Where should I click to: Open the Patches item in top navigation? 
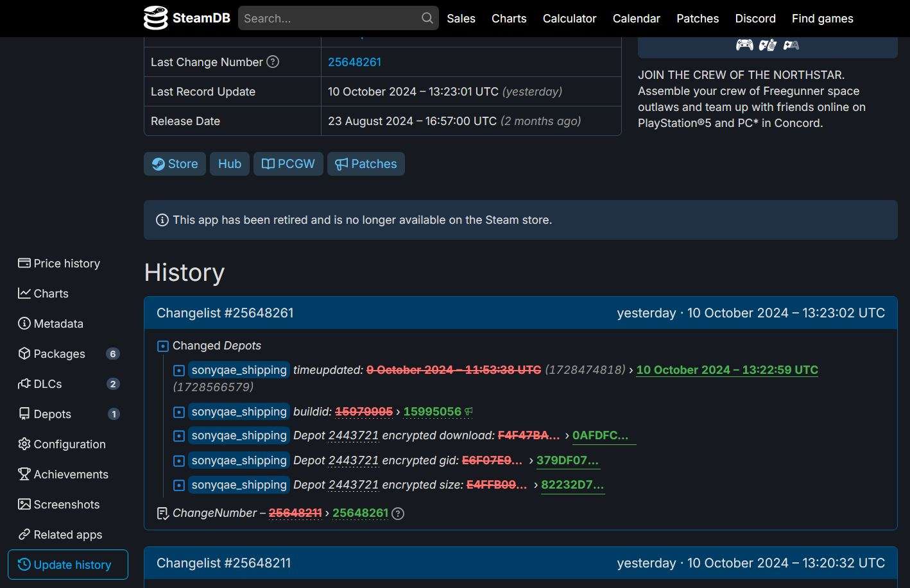pyautogui.click(x=698, y=19)
